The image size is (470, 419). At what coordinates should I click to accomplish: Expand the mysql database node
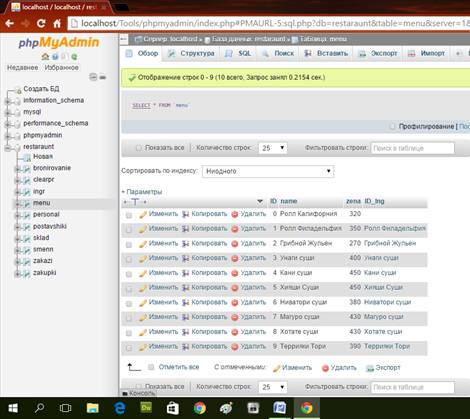click(x=7, y=113)
